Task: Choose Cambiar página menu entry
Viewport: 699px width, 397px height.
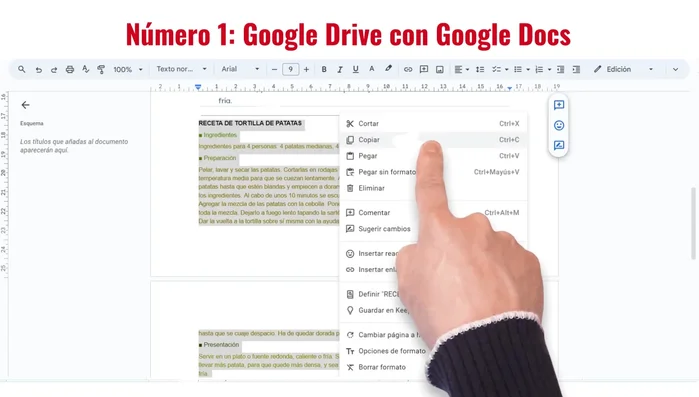Action: (x=433, y=335)
